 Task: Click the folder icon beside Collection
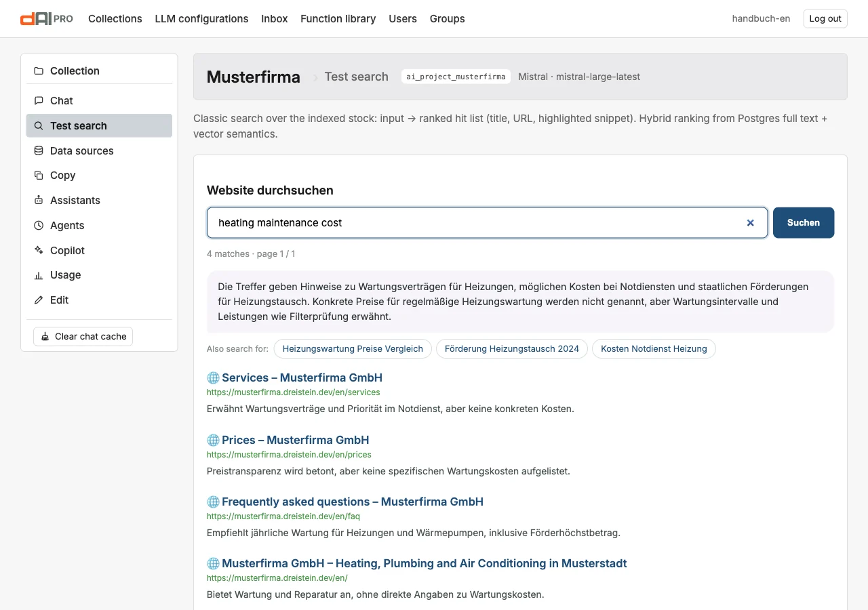[x=39, y=71]
